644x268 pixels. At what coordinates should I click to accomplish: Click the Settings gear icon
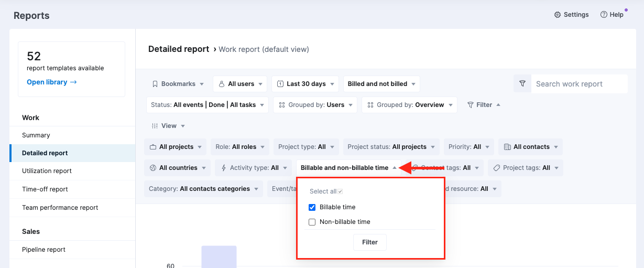558,15
